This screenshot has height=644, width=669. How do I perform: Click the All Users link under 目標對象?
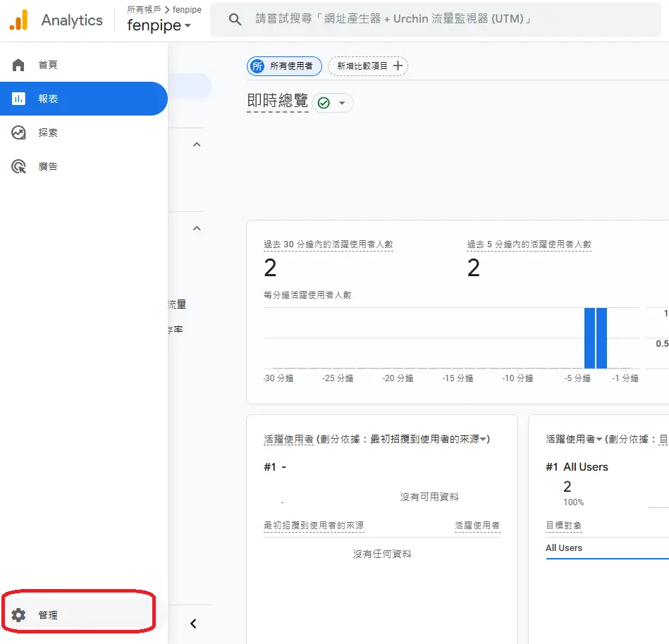point(563,547)
